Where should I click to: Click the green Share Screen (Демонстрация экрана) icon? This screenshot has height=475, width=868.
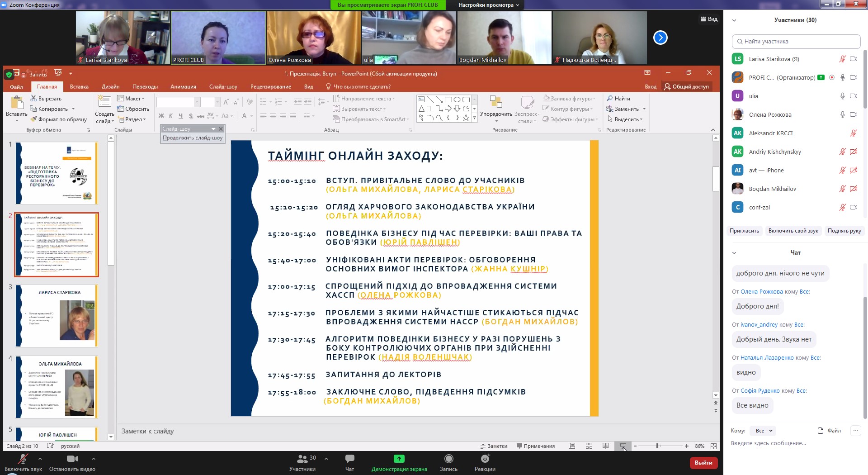399,459
